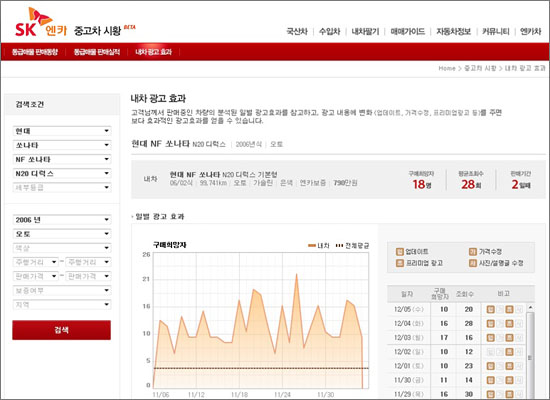This screenshot has height=400, width=550.
Task: Click the 프리미엄 광고 icon in the 12/04 row
Action: [x=509, y=324]
